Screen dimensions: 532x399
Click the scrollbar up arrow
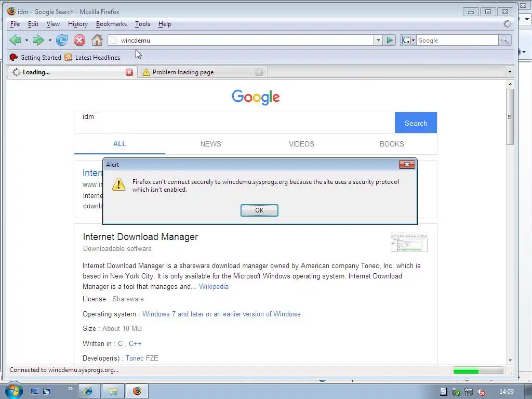pos(510,84)
